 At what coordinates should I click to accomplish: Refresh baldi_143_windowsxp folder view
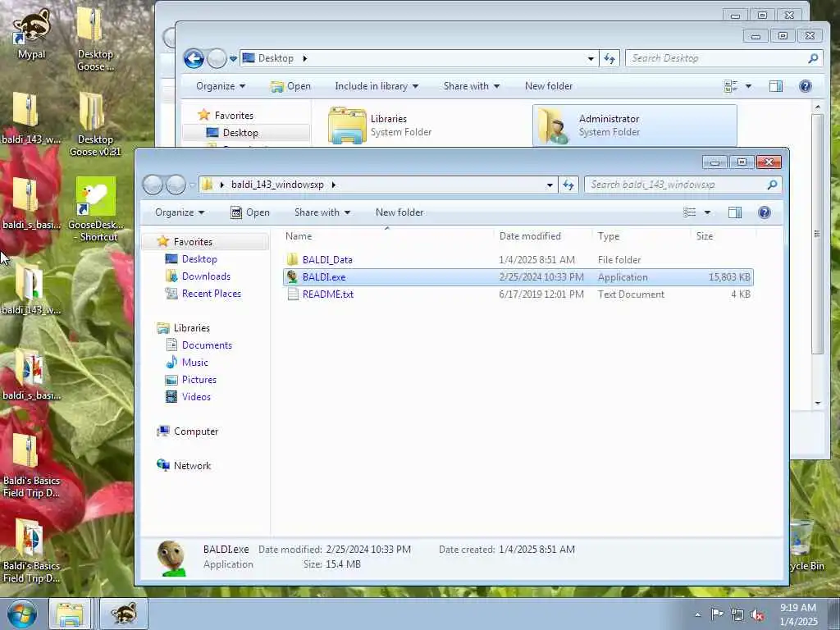[568, 185]
